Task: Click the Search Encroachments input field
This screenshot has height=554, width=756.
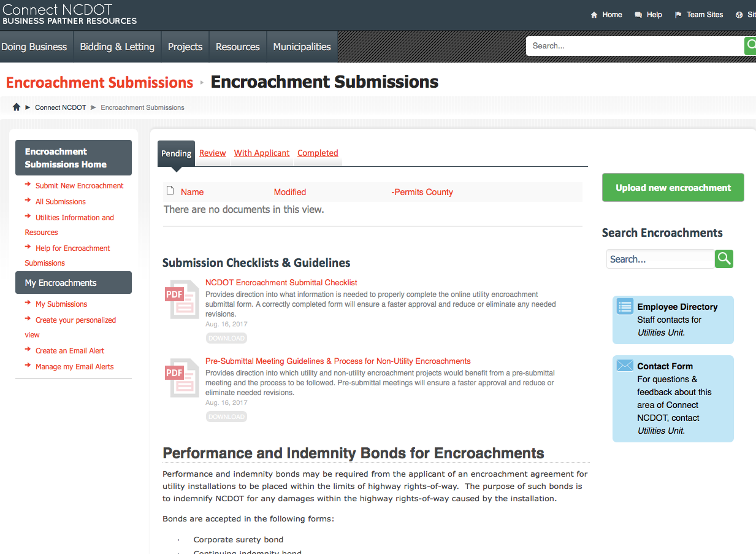Action: pos(660,259)
